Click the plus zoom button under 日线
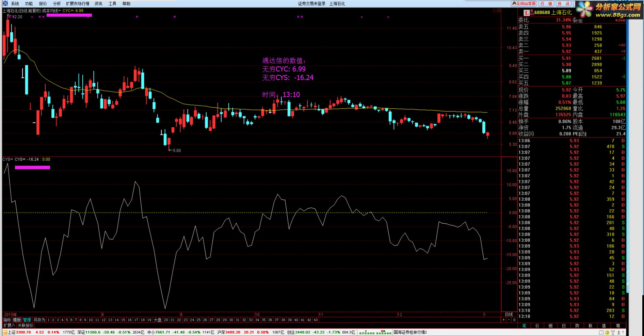 tap(503, 320)
